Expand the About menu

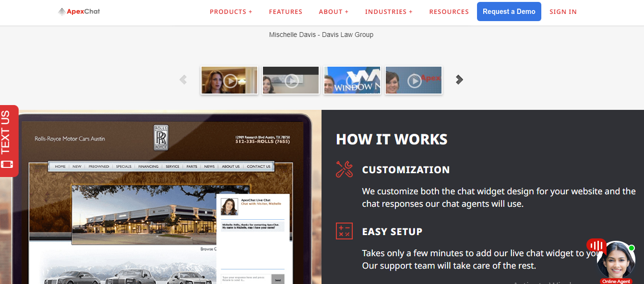pyautogui.click(x=334, y=12)
